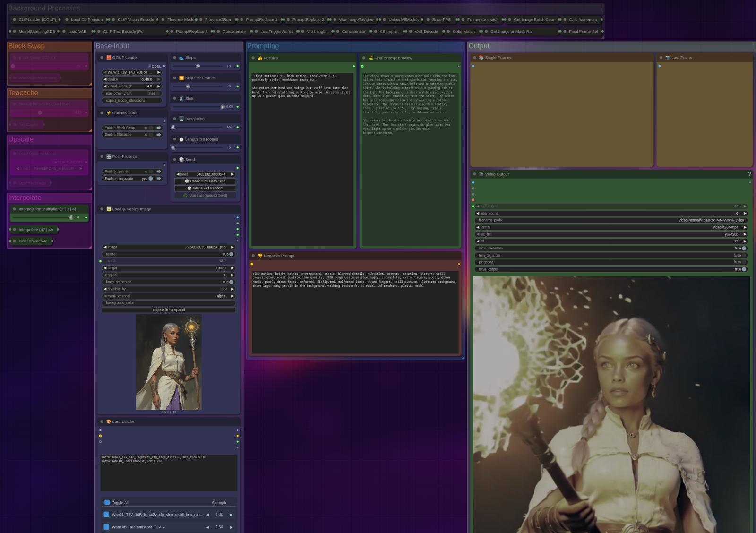Image resolution: width=756 pixels, height=533 pixels.
Task: Click the GGUF Loader node brick icon
Action: [109, 58]
